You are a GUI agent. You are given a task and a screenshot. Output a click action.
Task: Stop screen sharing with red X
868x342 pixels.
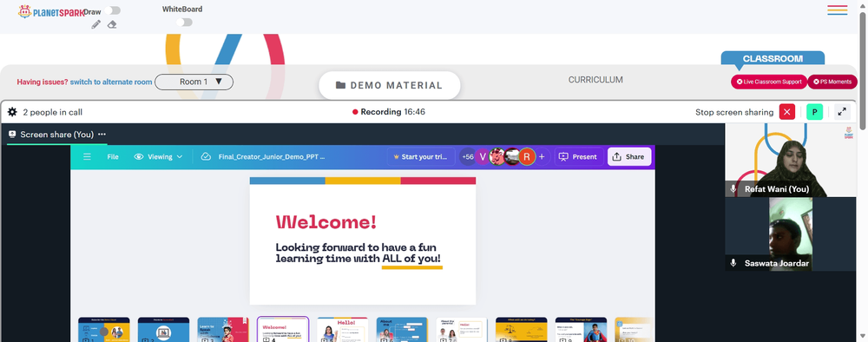coord(787,112)
